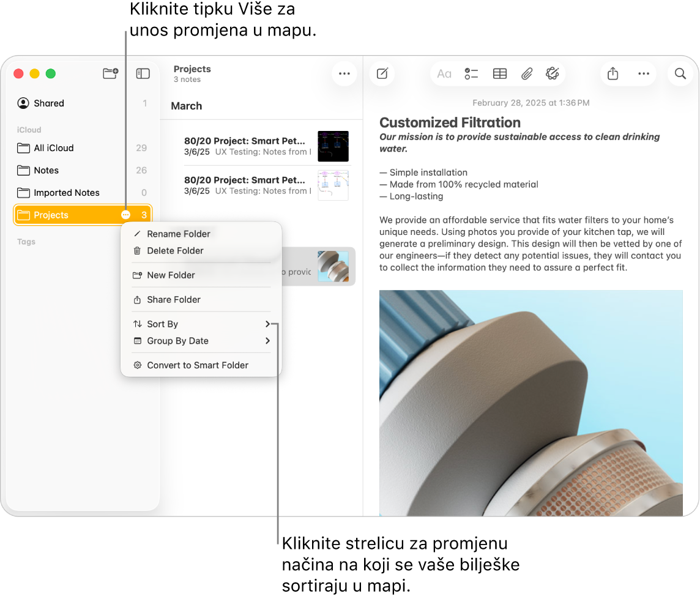Click the paperclip attachment icon

pos(527,73)
